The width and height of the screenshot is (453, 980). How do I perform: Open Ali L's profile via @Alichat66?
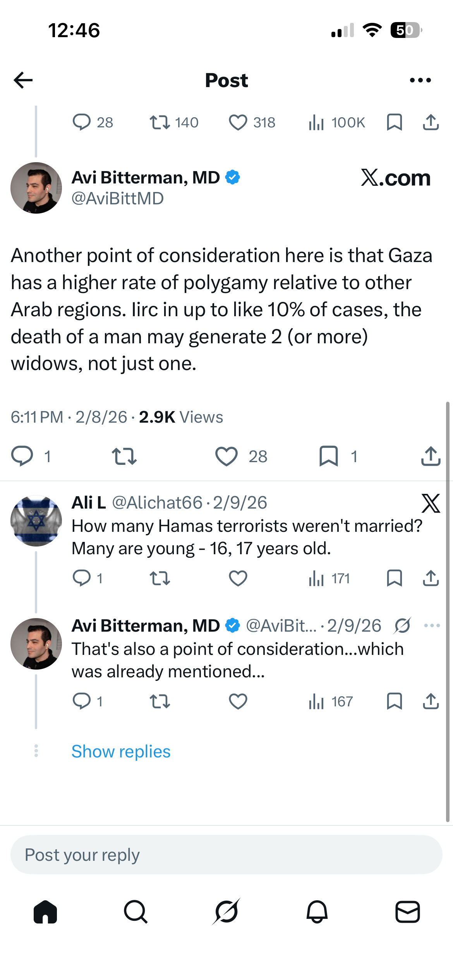click(157, 503)
